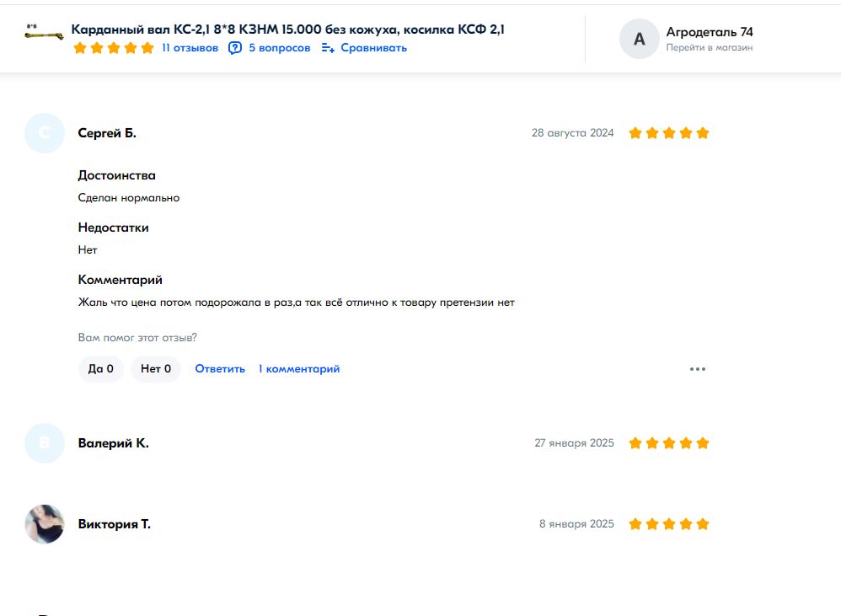Open the 11 отзывов reviews link
This screenshot has width=841, height=616.
tap(190, 48)
